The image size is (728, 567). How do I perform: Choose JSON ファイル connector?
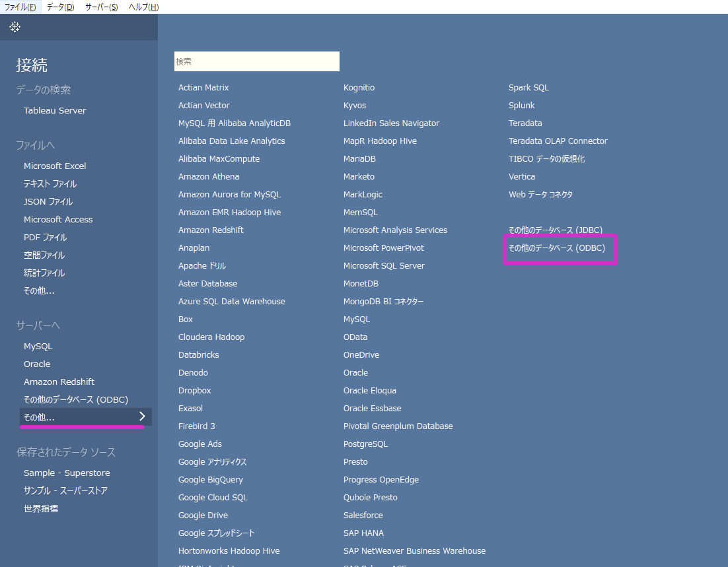[x=48, y=202]
